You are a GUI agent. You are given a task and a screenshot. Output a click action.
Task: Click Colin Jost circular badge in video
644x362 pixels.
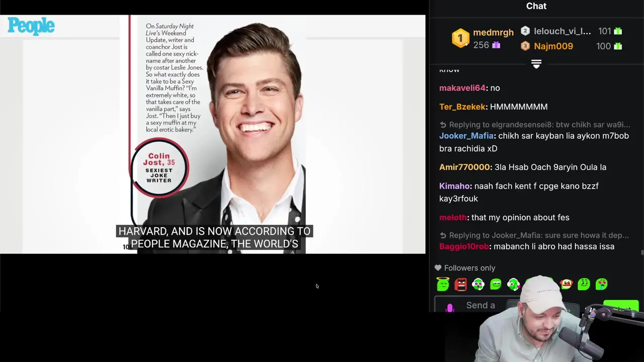click(159, 168)
